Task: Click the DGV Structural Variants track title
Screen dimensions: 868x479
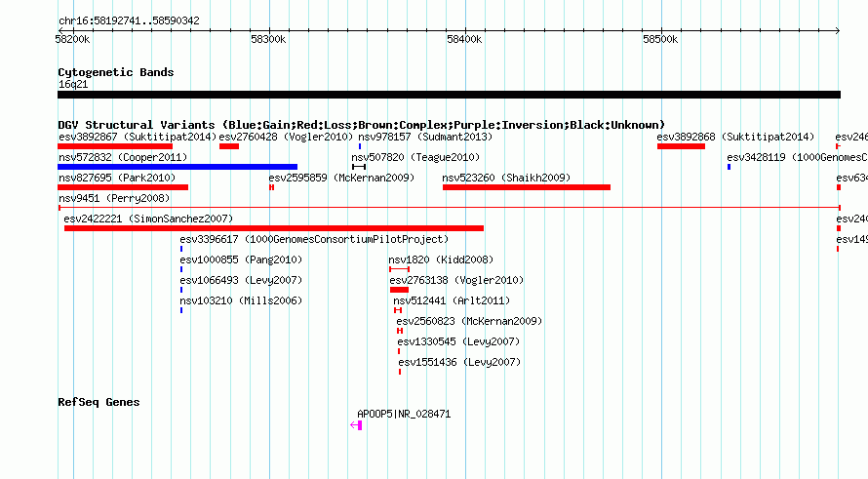Action: (361, 125)
